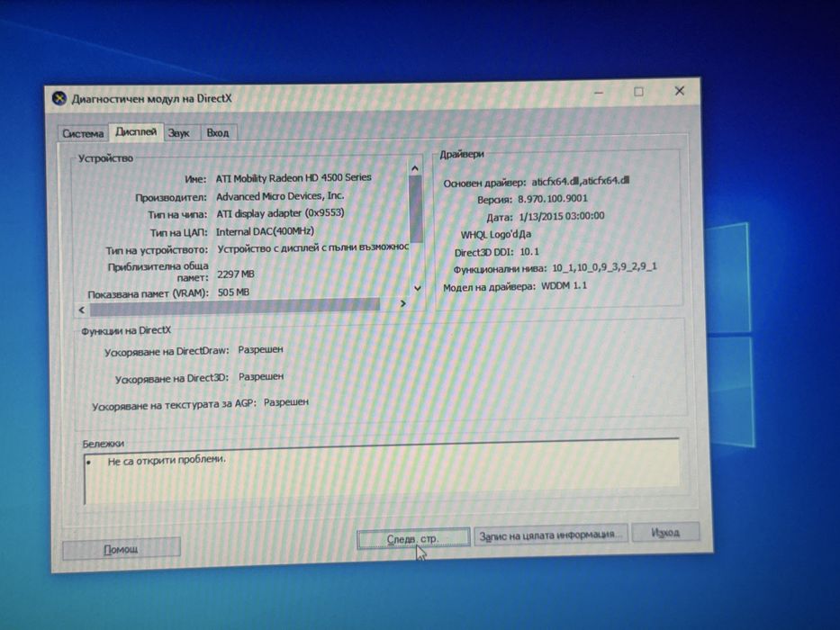The height and width of the screenshot is (630, 840).
Task: Click the note Не са открити проблеми.
Action: point(167,460)
